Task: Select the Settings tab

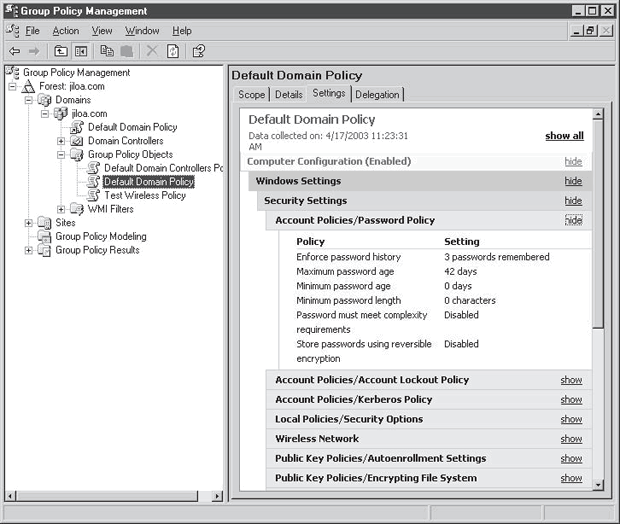Action: 329,93
